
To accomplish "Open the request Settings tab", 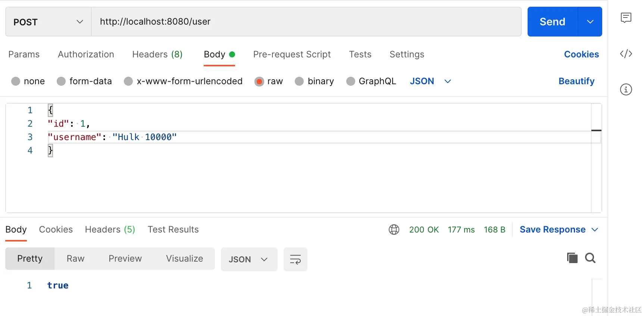I will click(x=407, y=54).
